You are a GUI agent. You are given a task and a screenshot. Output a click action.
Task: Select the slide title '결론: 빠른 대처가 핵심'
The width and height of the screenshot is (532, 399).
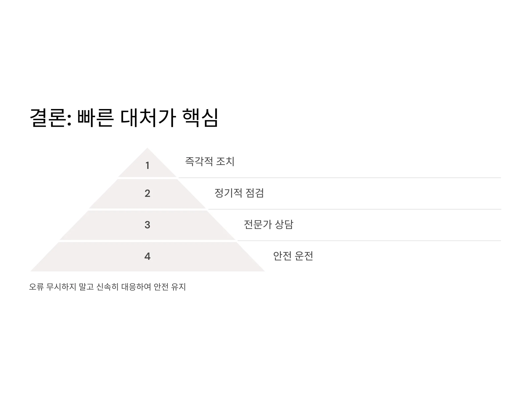pyautogui.click(x=124, y=118)
